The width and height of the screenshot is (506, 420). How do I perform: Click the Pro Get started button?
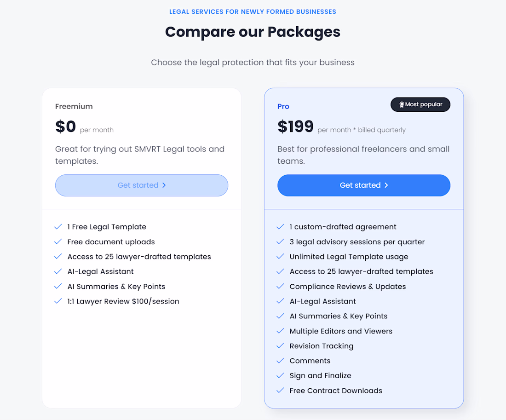364,185
